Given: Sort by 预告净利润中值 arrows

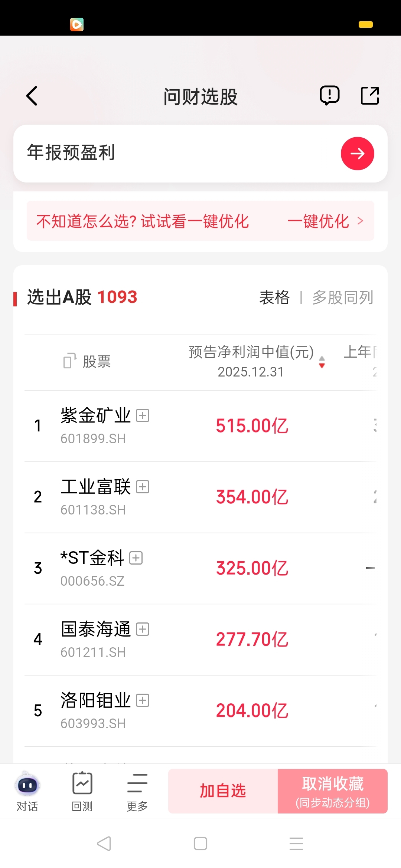Looking at the screenshot, I should coord(322,362).
